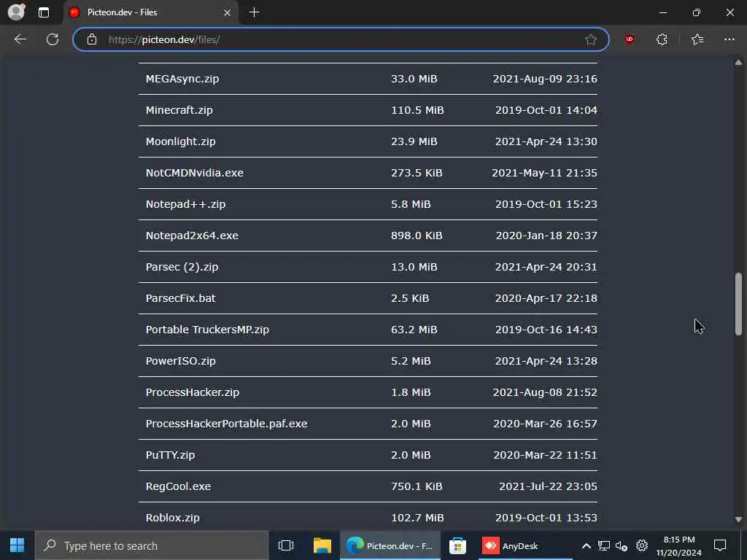Open File Explorer from the taskbar
The width and height of the screenshot is (747, 560).
(x=322, y=545)
